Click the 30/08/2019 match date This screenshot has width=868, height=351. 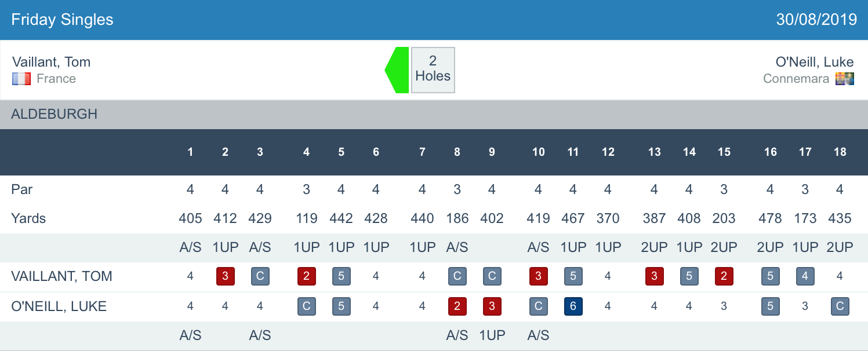click(816, 20)
